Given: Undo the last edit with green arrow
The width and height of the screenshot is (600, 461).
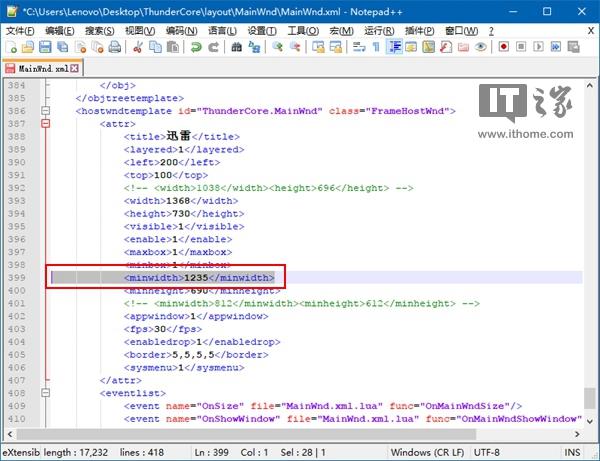Looking at the screenshot, I should [x=196, y=47].
